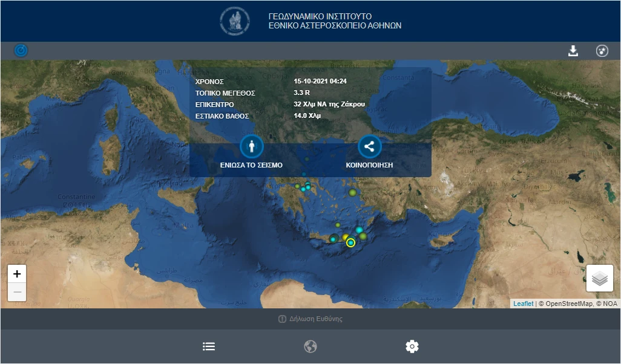Click the "ΕΣΤΙΑΚΟ ΒΑΘΟΣ" field label
This screenshot has width=621, height=364.
coord(222,116)
